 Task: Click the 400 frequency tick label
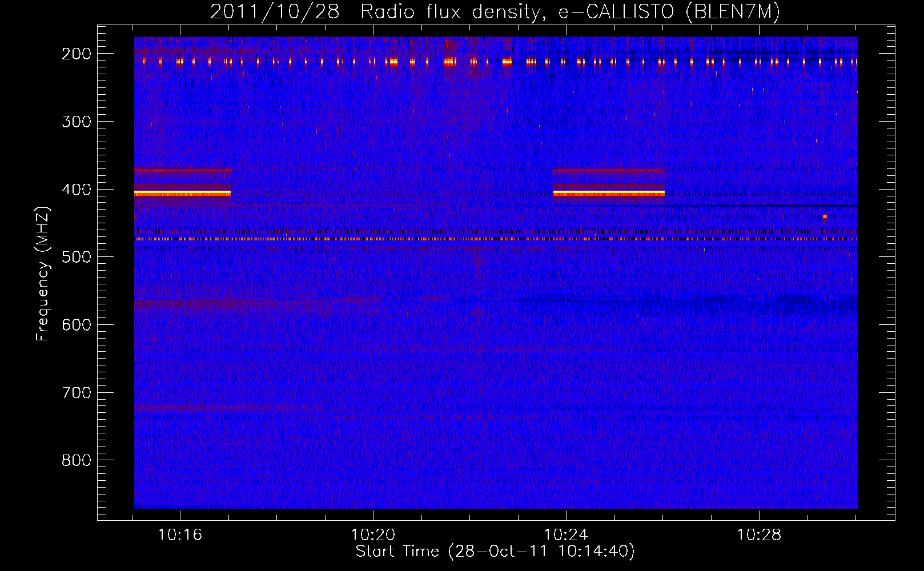77,190
